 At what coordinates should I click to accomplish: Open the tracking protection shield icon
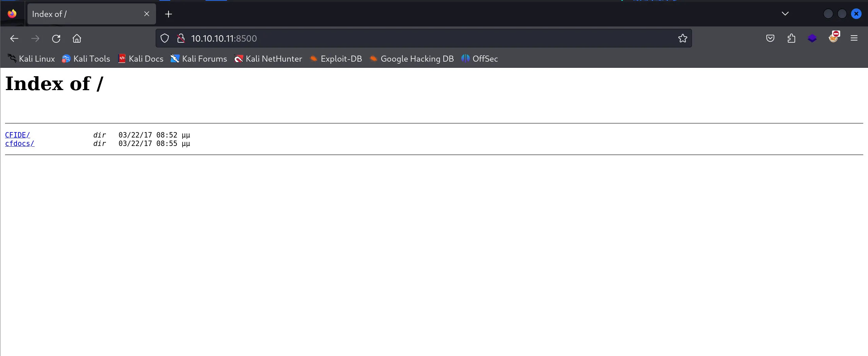[x=165, y=39]
